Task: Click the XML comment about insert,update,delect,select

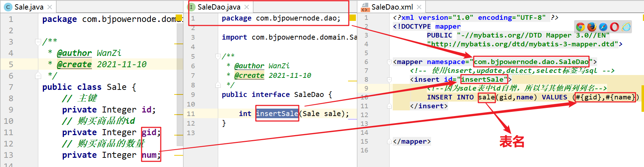Action: point(512,71)
